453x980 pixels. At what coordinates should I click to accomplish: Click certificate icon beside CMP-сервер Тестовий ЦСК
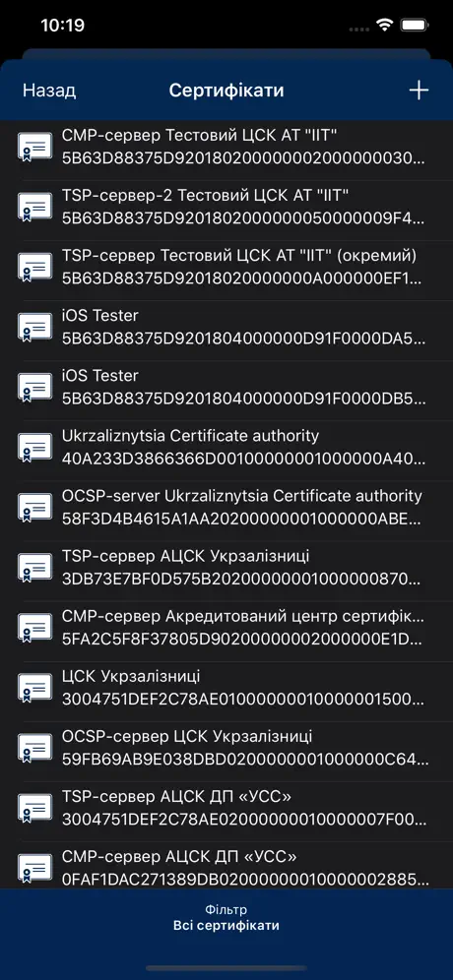(x=34, y=148)
